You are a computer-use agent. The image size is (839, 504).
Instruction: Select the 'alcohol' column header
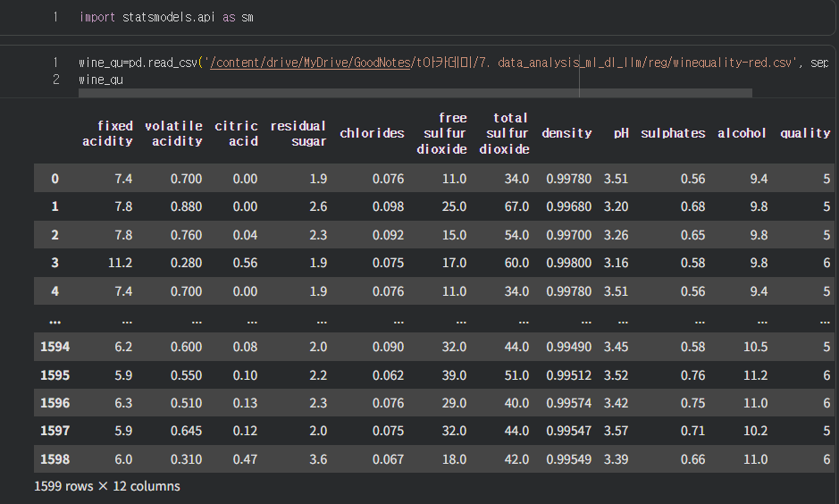742,133
